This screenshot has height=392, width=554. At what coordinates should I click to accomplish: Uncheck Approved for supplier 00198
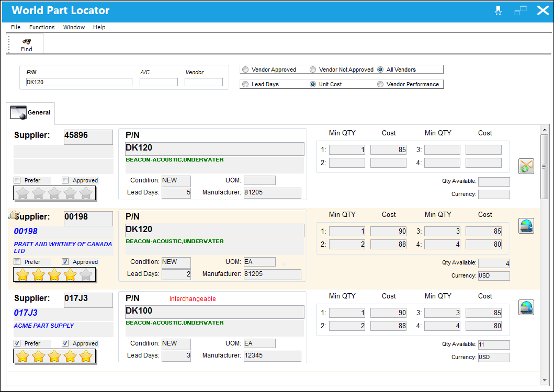[65, 262]
